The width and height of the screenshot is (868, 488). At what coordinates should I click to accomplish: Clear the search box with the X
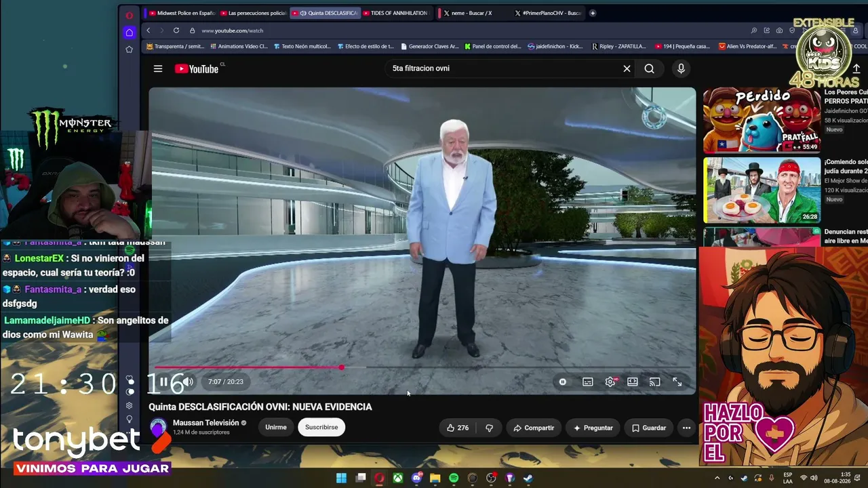tap(627, 68)
